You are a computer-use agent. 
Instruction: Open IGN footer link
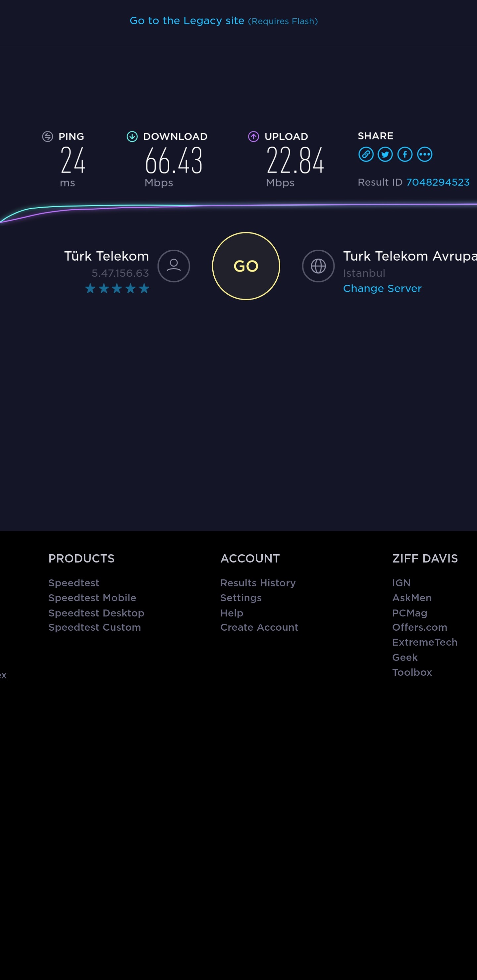(x=401, y=583)
